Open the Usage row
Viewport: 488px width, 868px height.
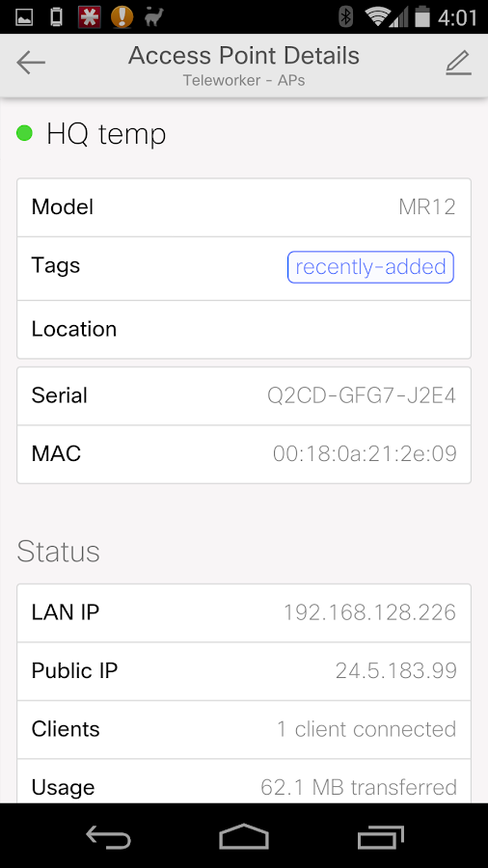click(x=244, y=781)
